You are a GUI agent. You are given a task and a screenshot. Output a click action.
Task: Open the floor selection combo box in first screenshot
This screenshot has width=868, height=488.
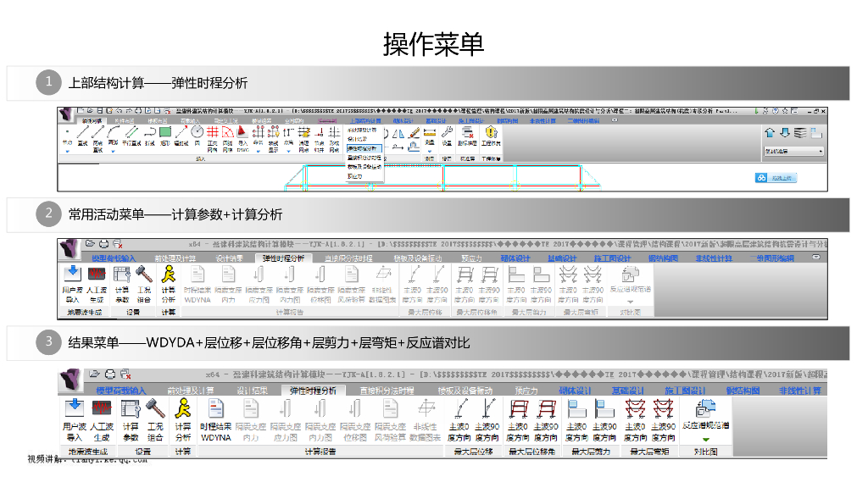tap(793, 151)
